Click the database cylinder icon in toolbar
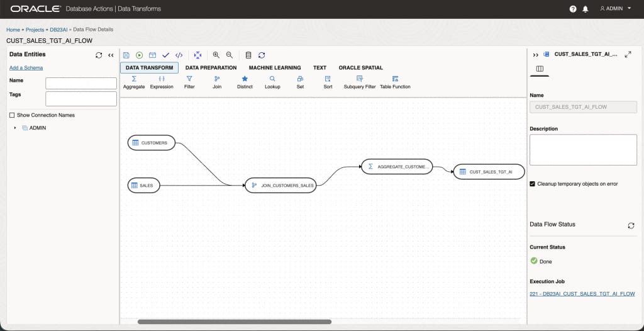 [x=248, y=55]
